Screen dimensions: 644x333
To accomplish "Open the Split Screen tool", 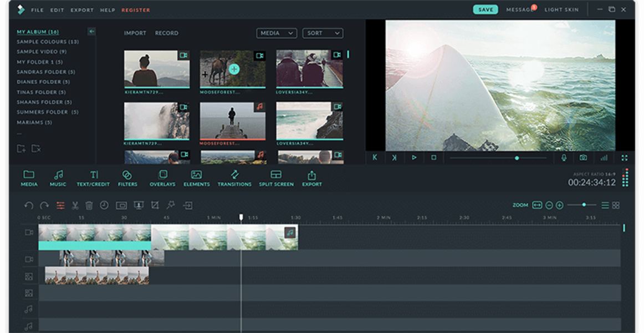I will click(x=276, y=178).
